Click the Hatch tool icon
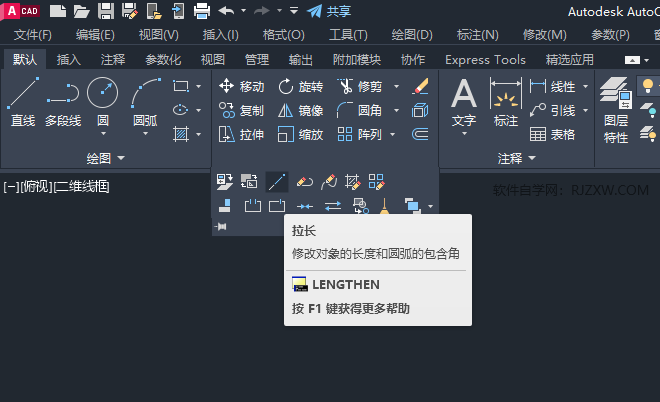This screenshot has width=660, height=402. coord(181,135)
